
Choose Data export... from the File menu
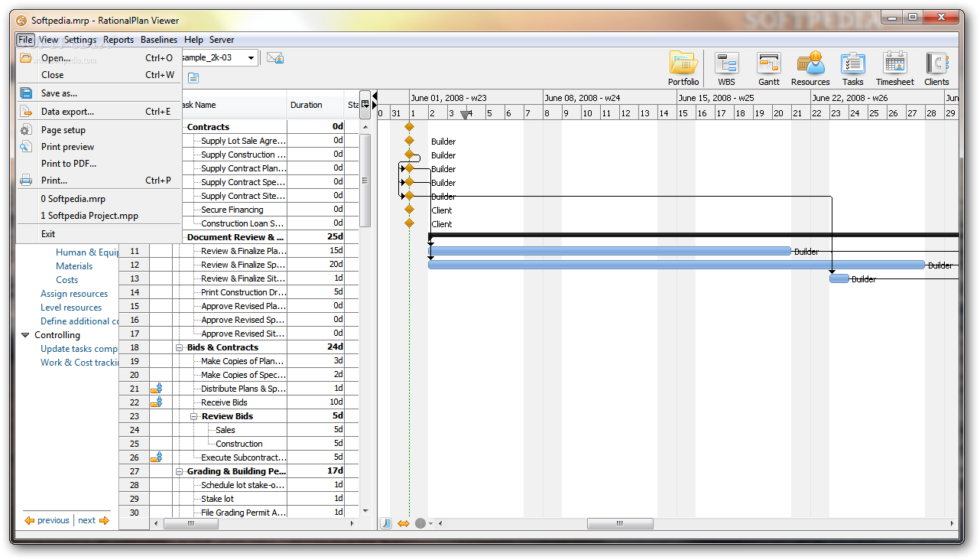click(x=99, y=112)
